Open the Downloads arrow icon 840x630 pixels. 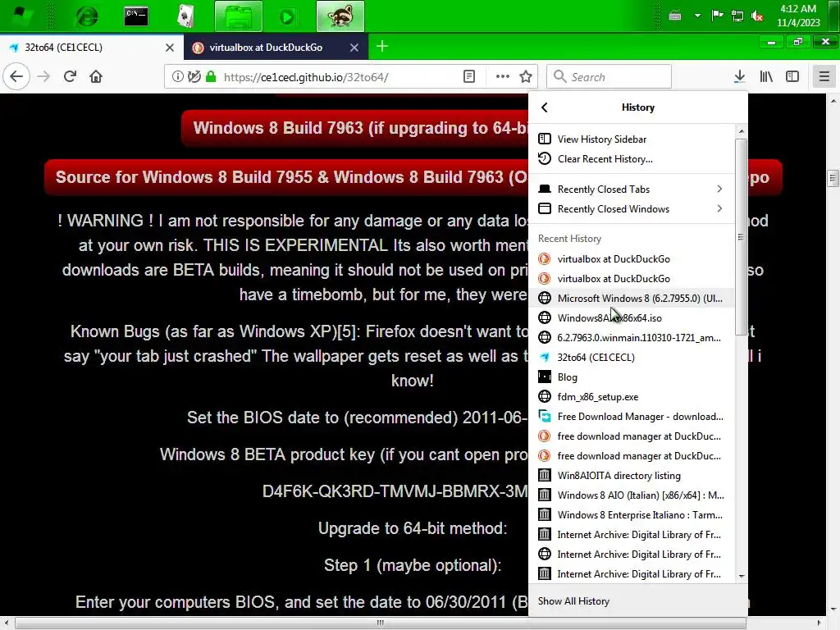tap(739, 76)
